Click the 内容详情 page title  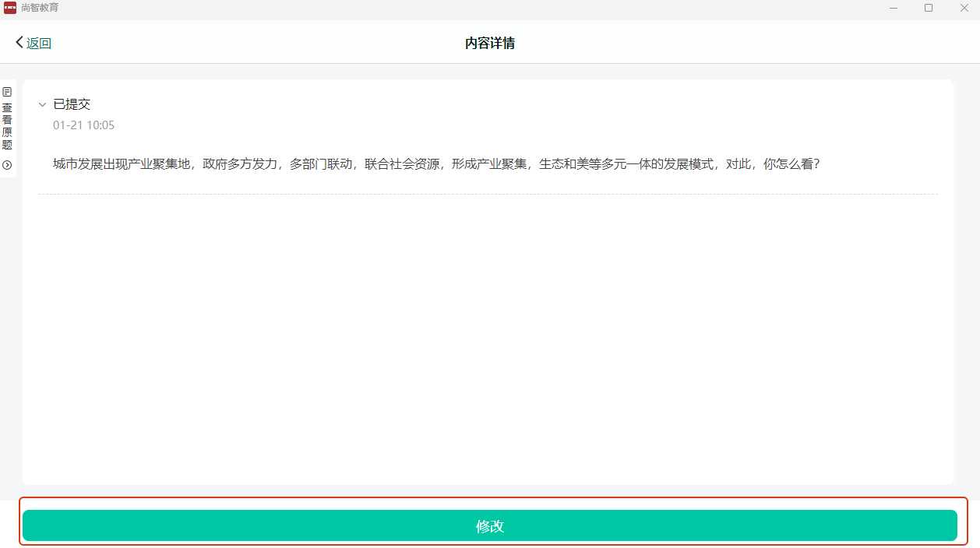489,43
